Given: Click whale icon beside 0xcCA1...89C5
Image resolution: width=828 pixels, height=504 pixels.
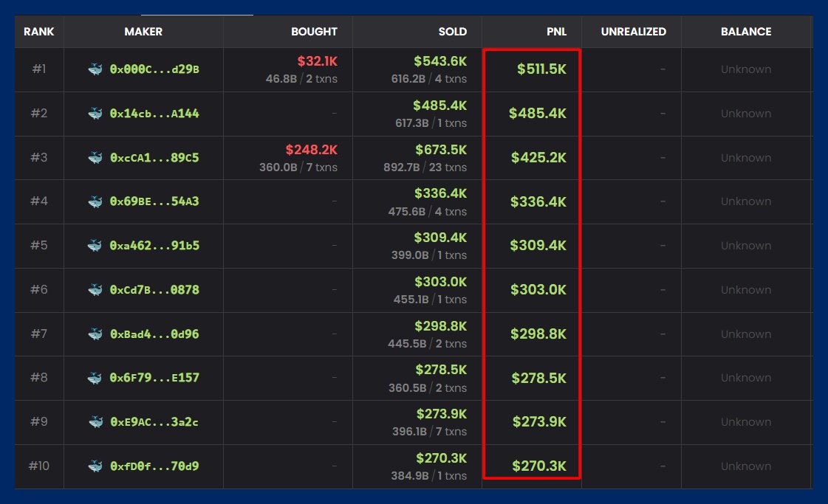Looking at the screenshot, I should (95, 158).
